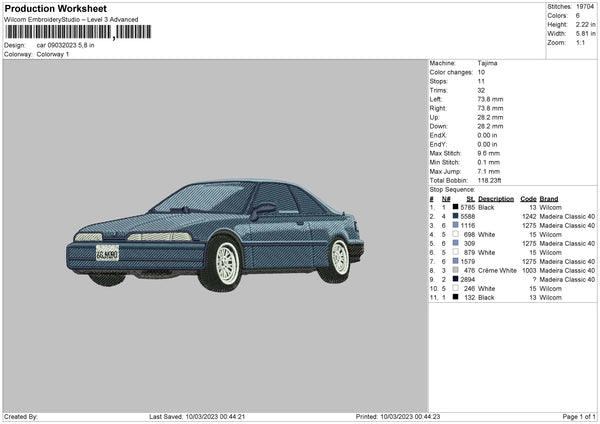Click the Stop Sequence heading

pyautogui.click(x=452, y=188)
